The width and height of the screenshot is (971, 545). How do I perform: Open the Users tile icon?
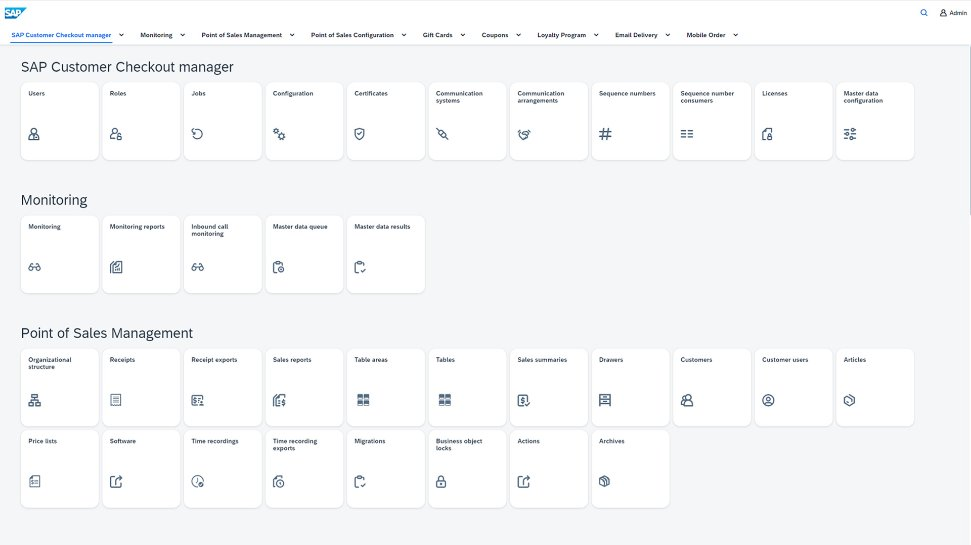34,134
